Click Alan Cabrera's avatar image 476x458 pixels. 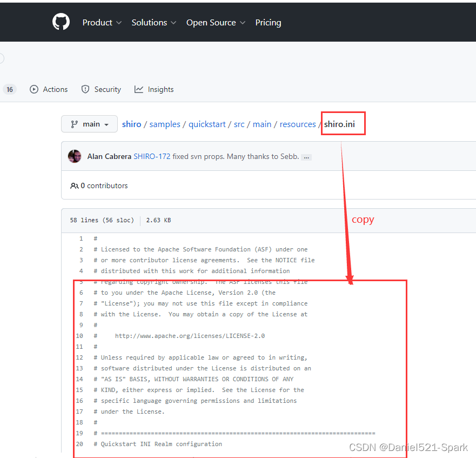coord(75,156)
